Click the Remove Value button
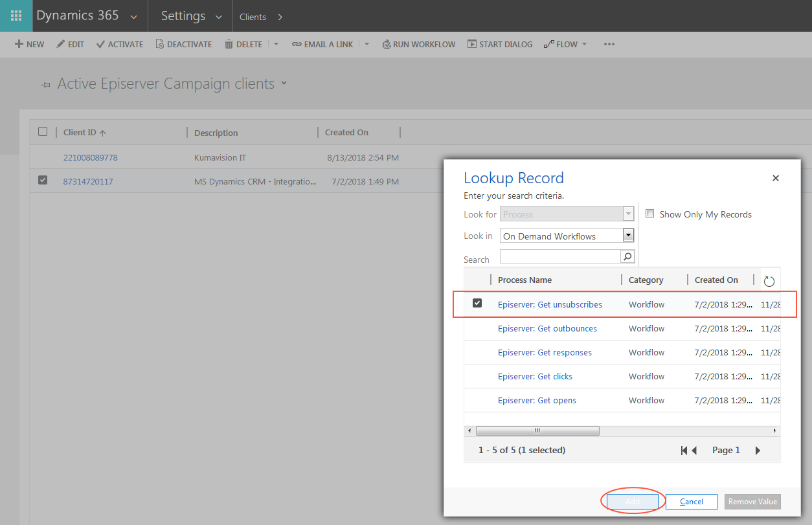 (752, 502)
